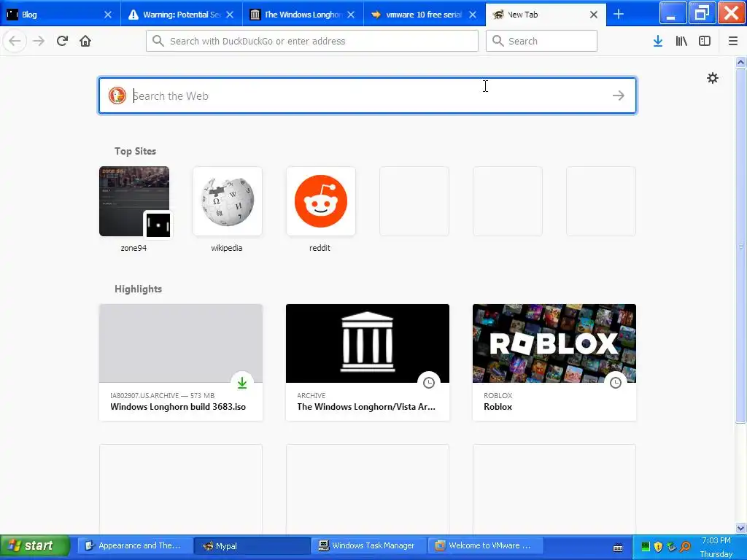Open the Downloads panel arrow

tap(658, 41)
